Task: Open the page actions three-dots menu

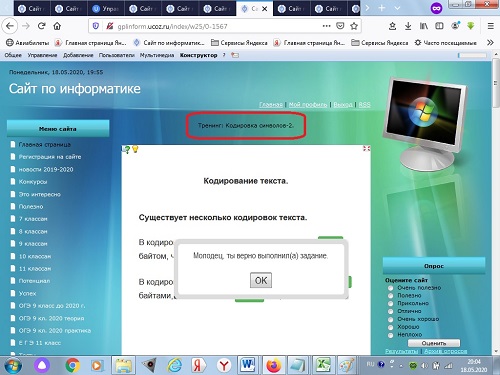Action: pos(327,26)
